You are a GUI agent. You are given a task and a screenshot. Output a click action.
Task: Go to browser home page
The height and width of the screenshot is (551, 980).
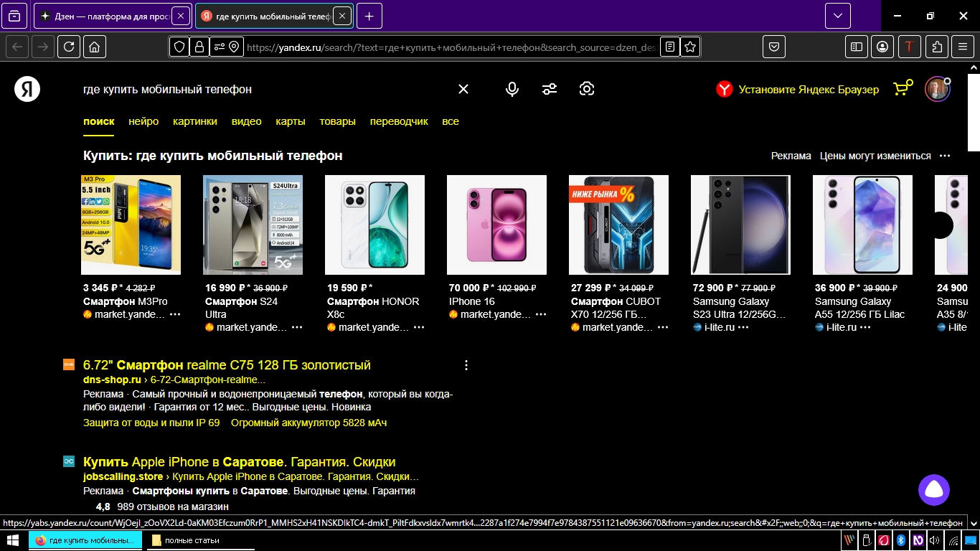[x=95, y=47]
